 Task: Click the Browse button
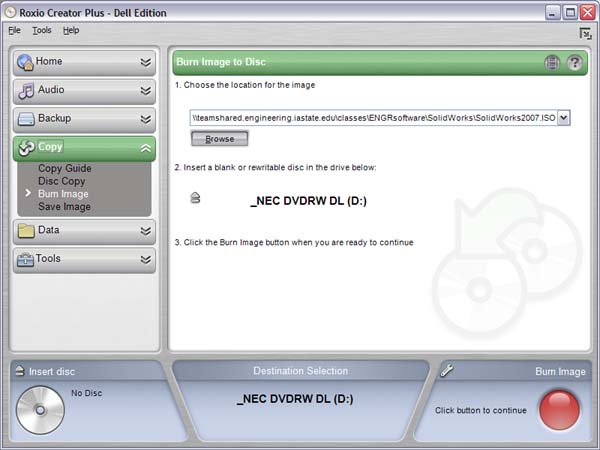(220, 139)
